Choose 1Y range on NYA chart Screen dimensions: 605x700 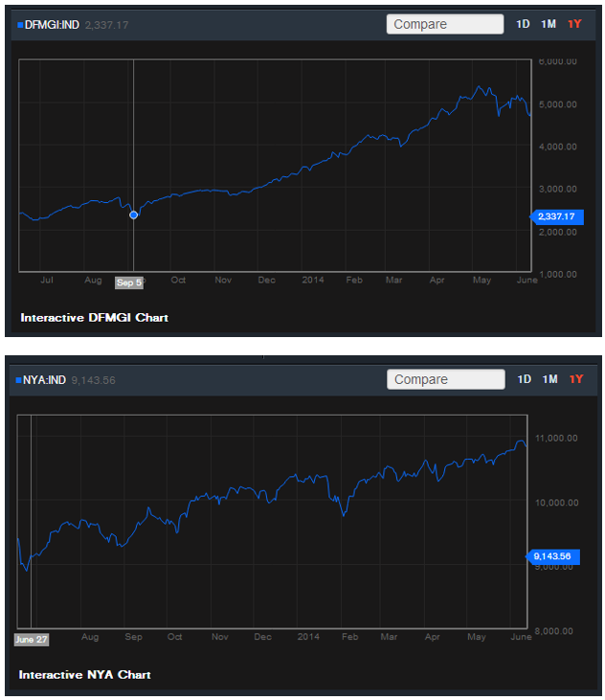[x=575, y=380]
